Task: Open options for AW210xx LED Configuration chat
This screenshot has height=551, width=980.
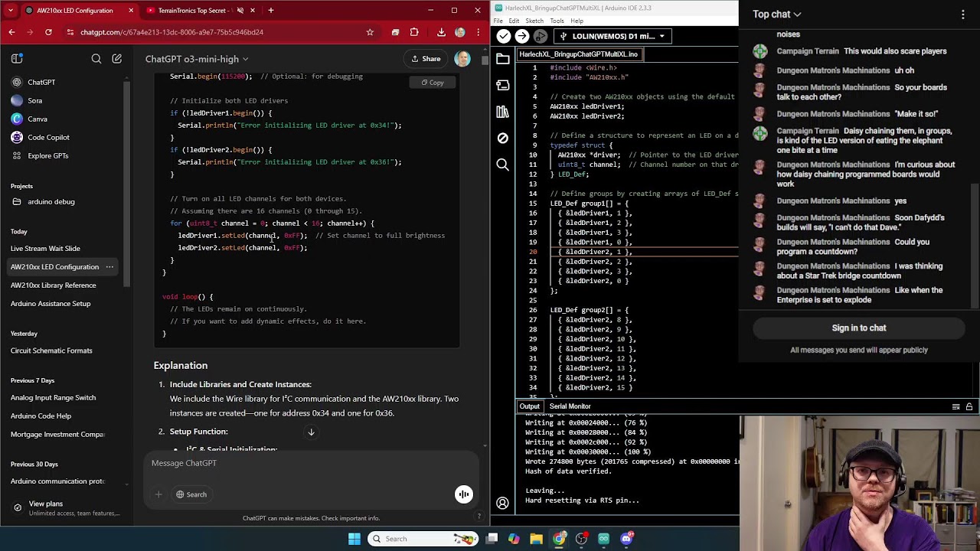Action: coord(109,266)
